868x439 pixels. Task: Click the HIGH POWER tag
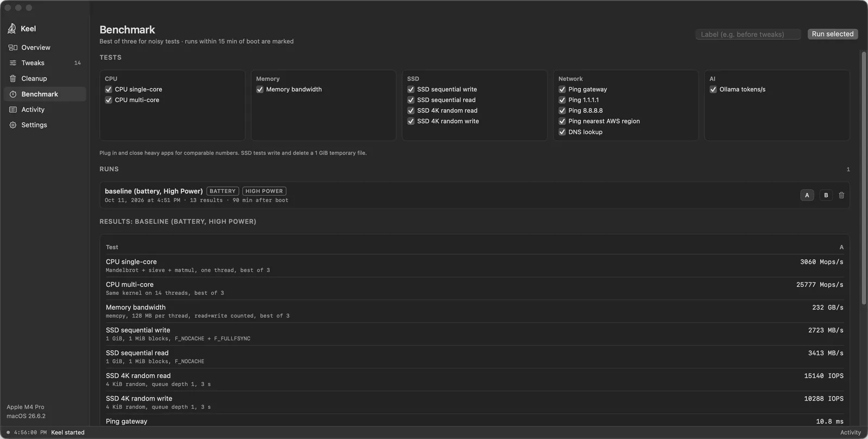coord(264,191)
